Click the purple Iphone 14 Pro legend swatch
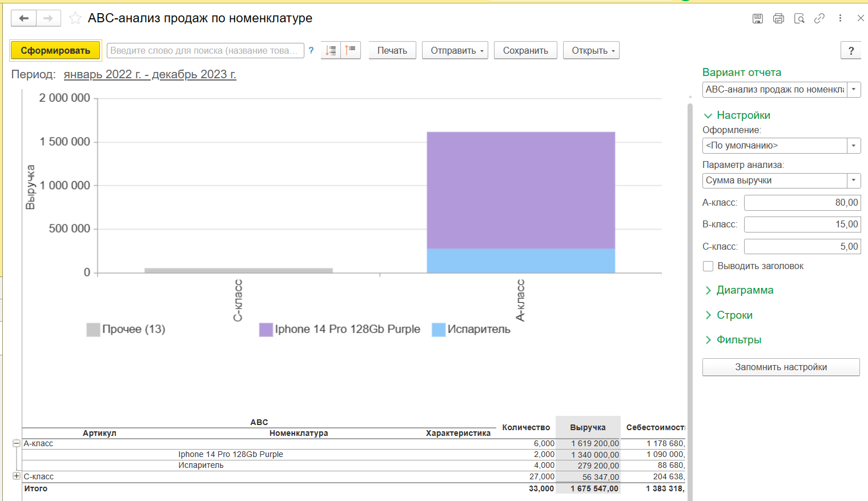 point(266,330)
